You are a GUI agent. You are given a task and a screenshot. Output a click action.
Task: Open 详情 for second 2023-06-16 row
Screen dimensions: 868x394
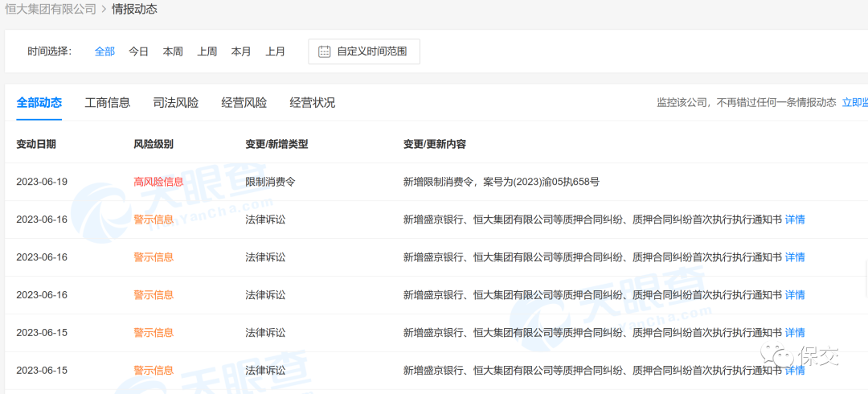(795, 257)
